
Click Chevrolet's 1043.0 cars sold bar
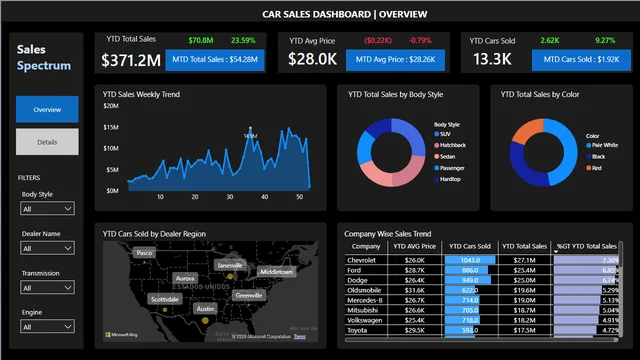tap(470, 260)
